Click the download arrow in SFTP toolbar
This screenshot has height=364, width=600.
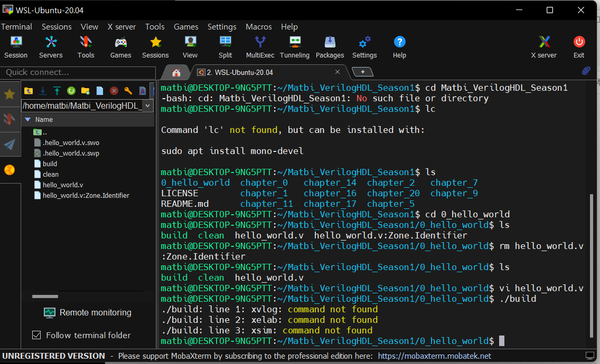pyautogui.click(x=42, y=91)
